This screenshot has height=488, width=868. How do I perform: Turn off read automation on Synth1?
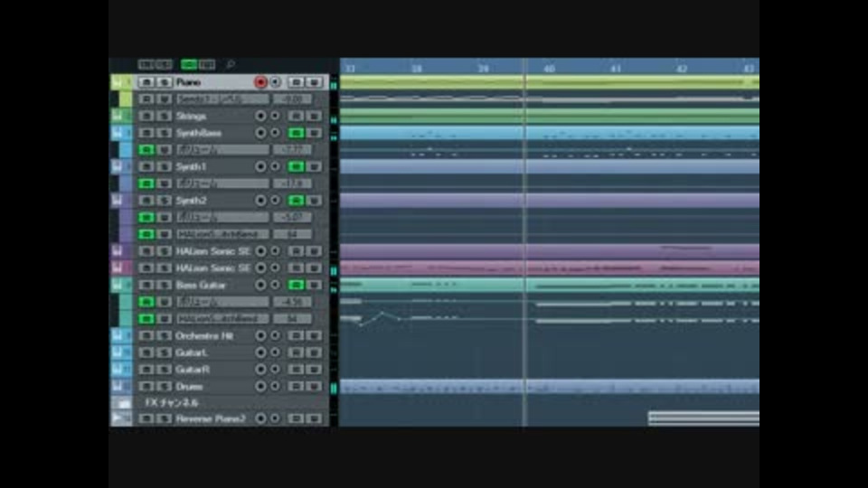click(297, 166)
